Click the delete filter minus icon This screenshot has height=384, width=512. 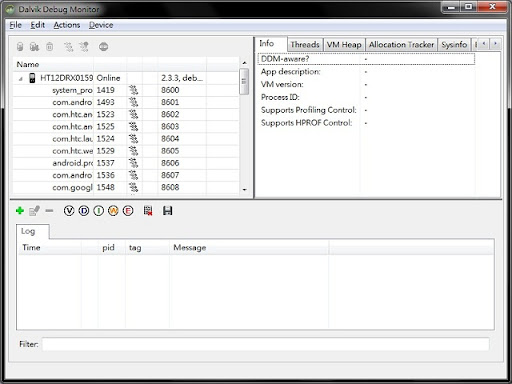coord(49,211)
